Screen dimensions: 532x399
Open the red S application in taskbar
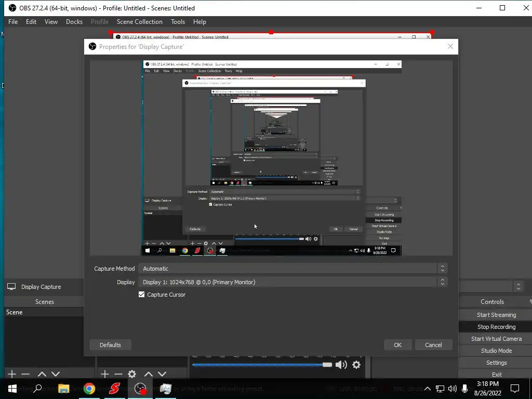click(114, 389)
